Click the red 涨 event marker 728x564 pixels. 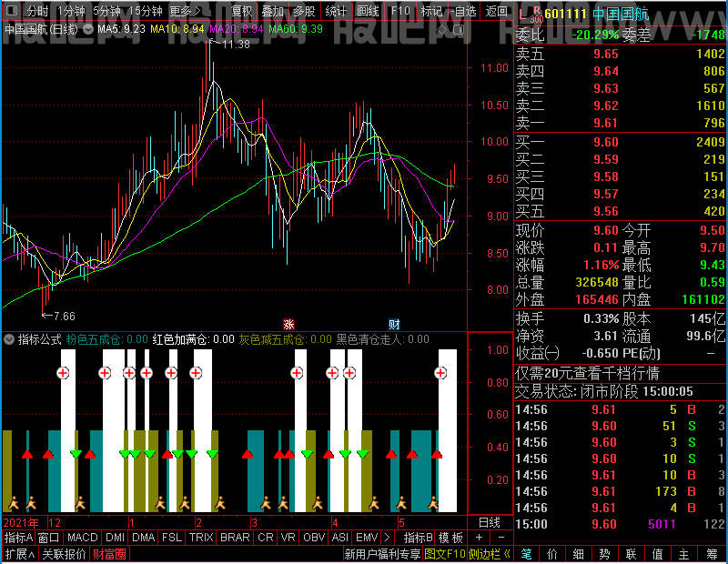point(288,324)
